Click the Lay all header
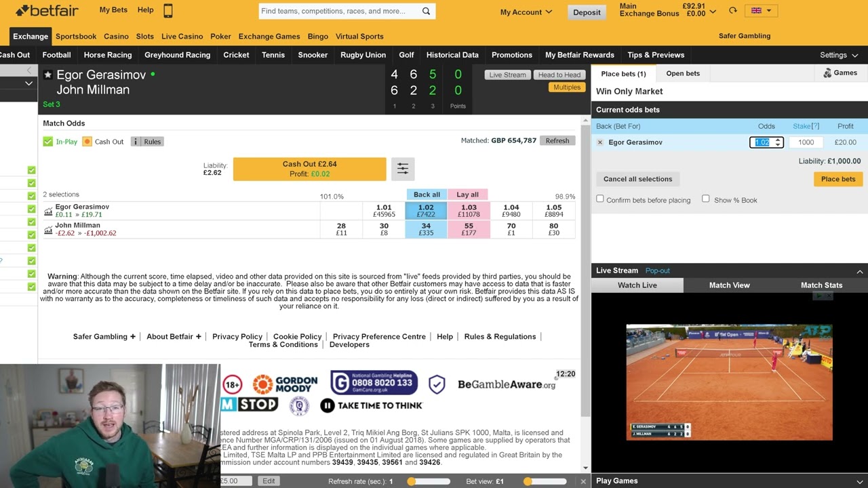This screenshot has width=868, height=488. [467, 195]
